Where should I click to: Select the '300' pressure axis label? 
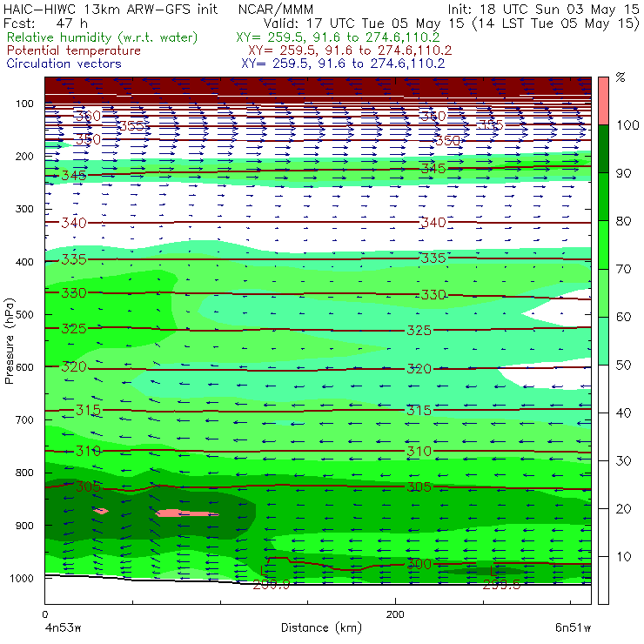24,209
